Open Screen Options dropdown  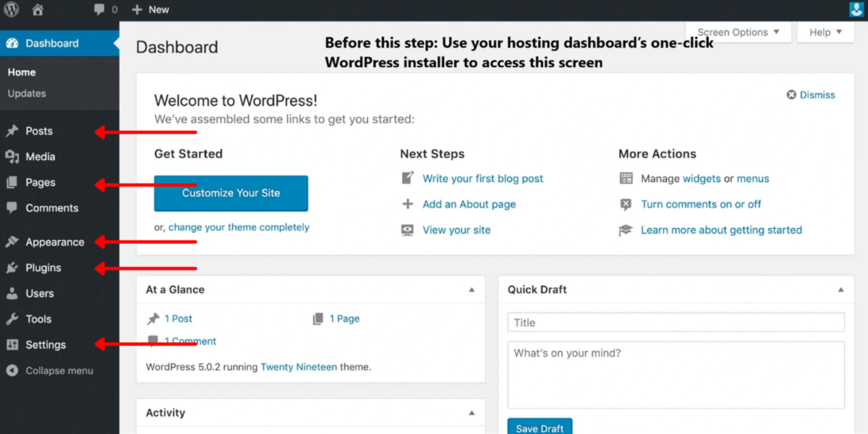739,32
